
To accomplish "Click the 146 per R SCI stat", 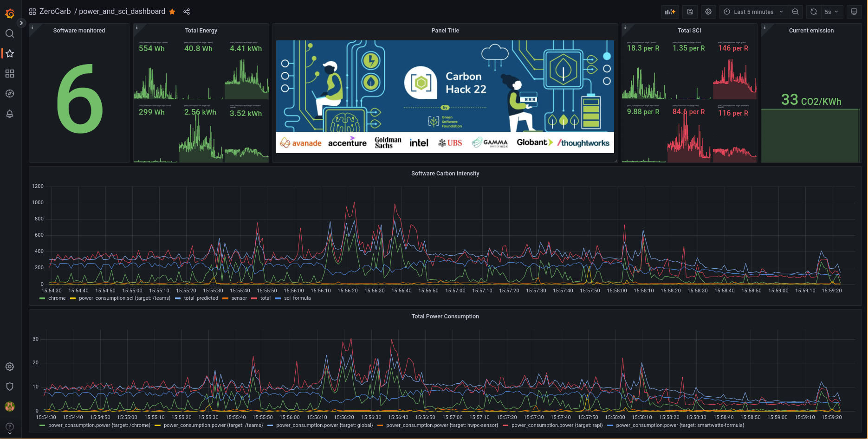I will [x=733, y=48].
